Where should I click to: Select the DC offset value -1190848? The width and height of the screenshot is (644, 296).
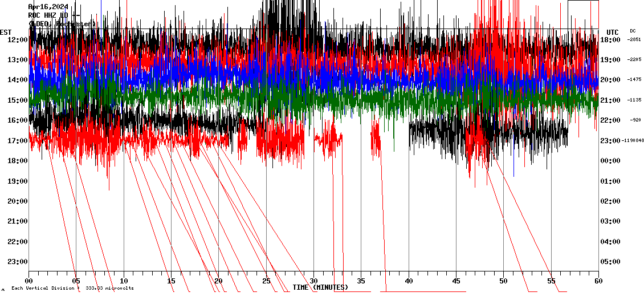634,140
